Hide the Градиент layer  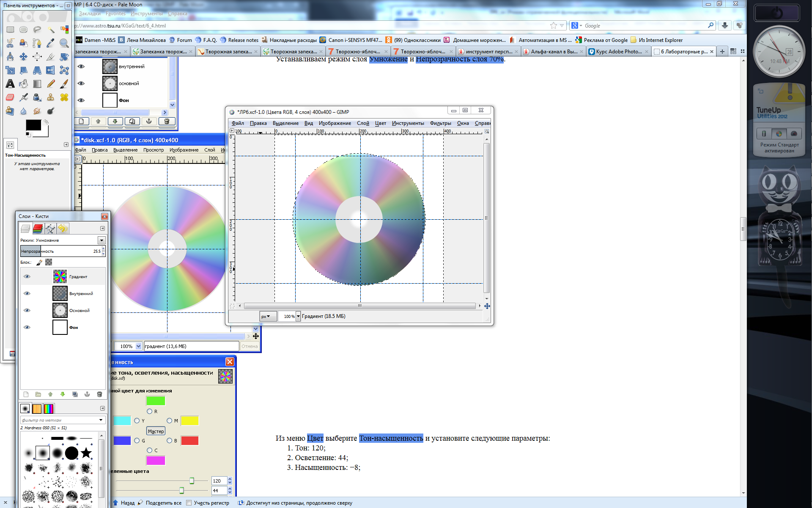[27, 276]
